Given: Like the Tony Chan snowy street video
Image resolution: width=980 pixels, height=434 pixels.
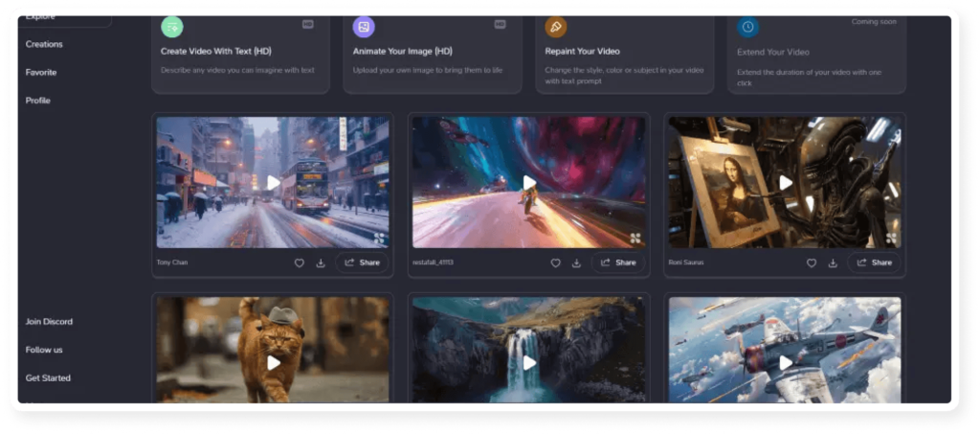Looking at the screenshot, I should click(x=300, y=263).
